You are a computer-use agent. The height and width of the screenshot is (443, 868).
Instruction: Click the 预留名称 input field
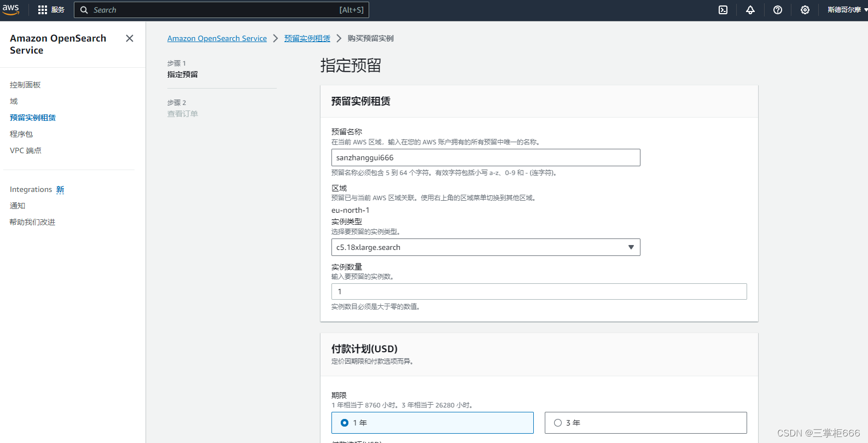[486, 158]
